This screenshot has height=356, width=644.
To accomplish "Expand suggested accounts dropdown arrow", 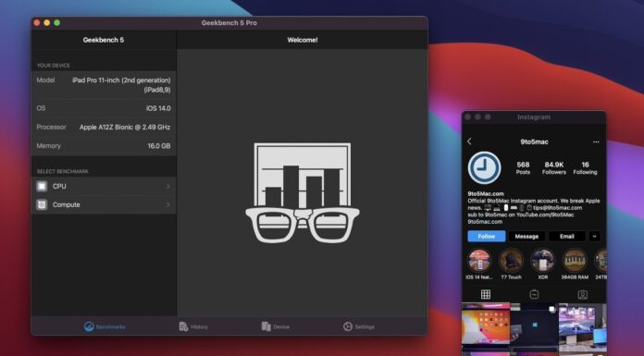I will click(x=594, y=237).
